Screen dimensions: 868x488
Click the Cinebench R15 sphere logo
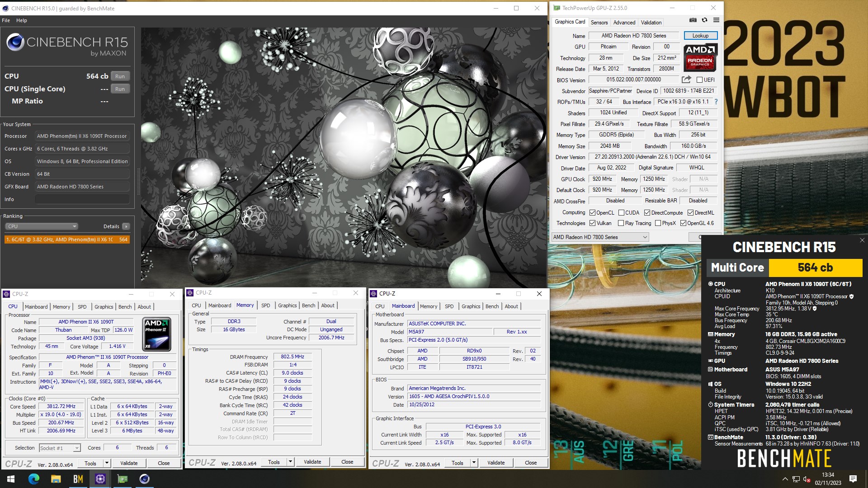(15, 42)
